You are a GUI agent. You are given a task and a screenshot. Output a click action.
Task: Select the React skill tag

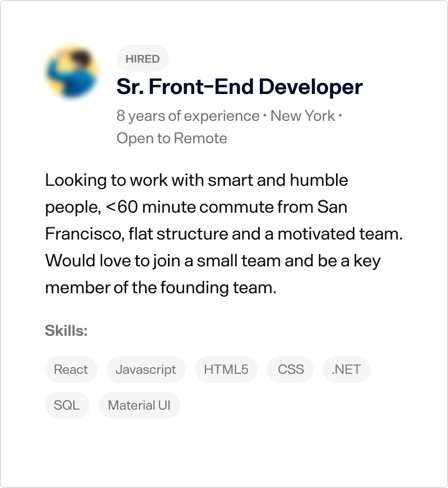pyautogui.click(x=71, y=369)
